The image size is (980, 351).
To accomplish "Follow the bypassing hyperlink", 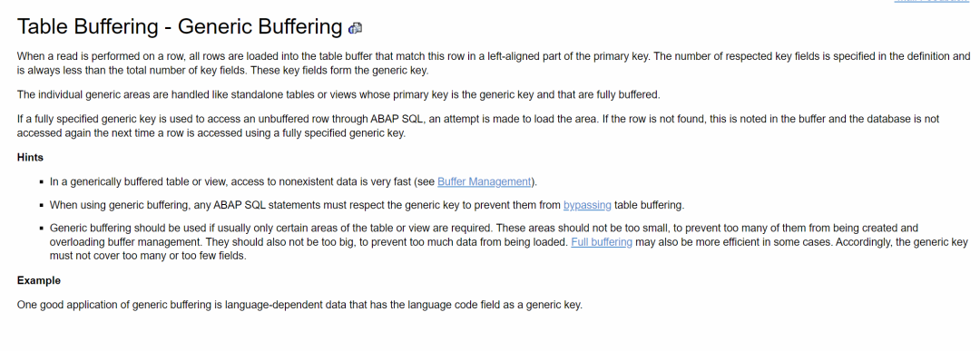I will pos(587,205).
